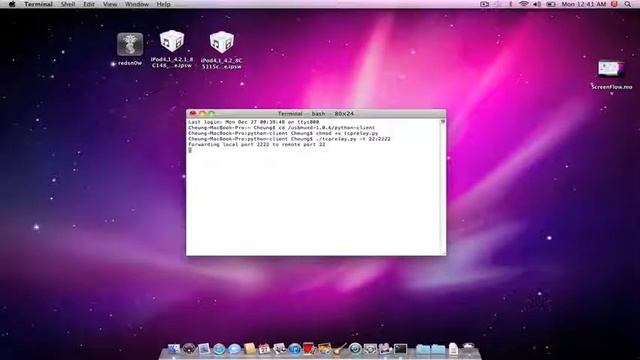
Task: Open Dashboard from the Dock
Action: (189, 349)
